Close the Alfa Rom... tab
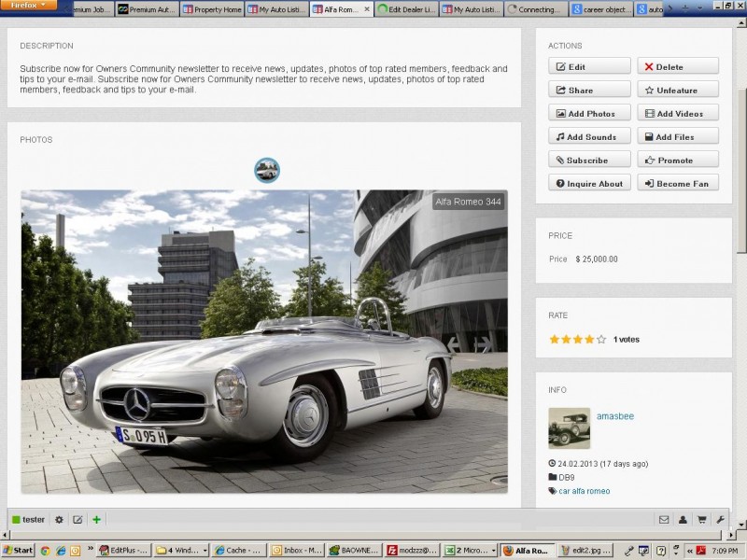This screenshot has width=747, height=560. (366, 9)
